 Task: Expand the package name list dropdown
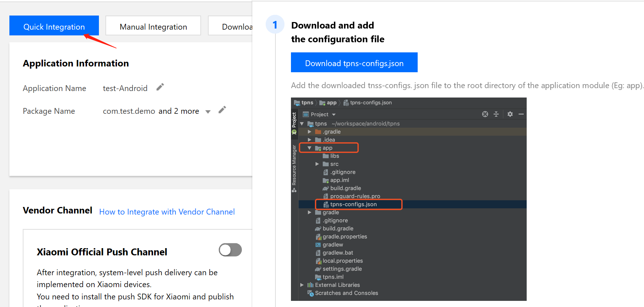click(x=208, y=112)
